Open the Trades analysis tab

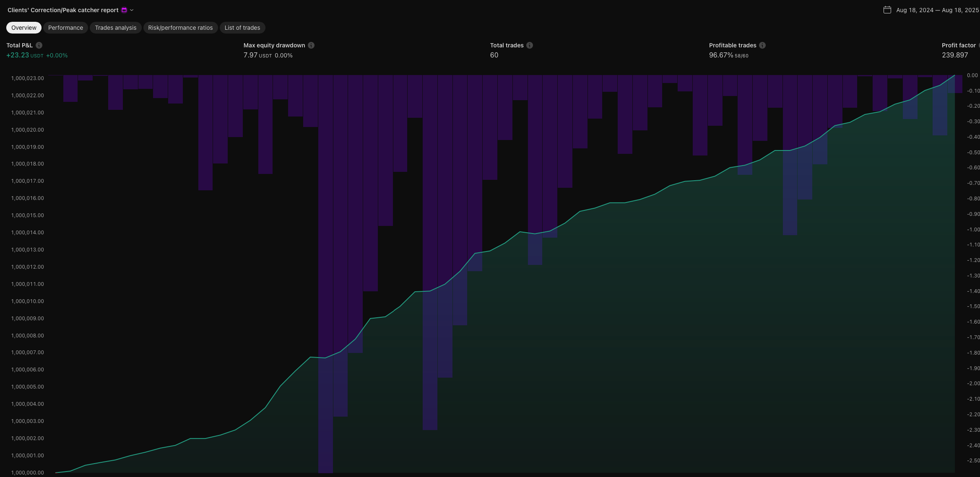115,28
